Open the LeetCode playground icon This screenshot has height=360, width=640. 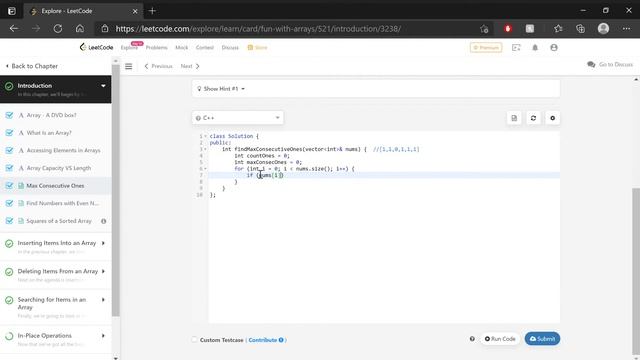[x=516, y=47]
